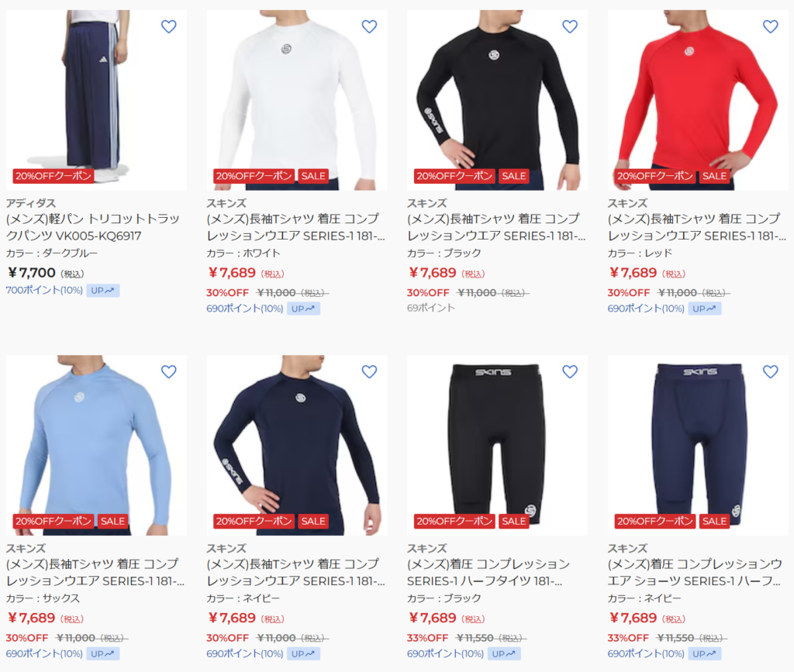Click UP badge beside white shirt points
Screen dimensions: 794x672
pos(303,308)
